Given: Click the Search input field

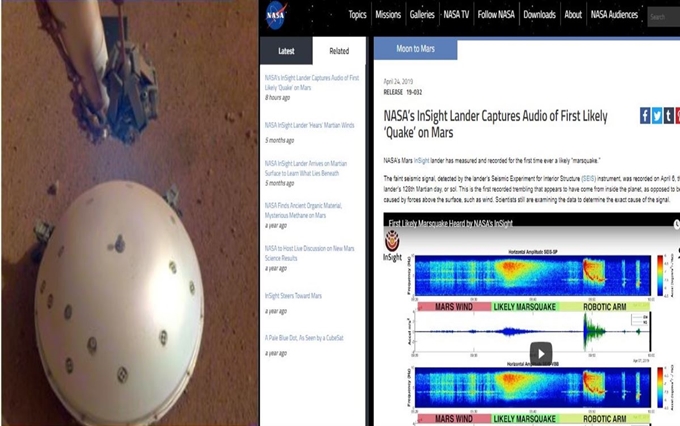Looking at the screenshot, I should (664, 17).
